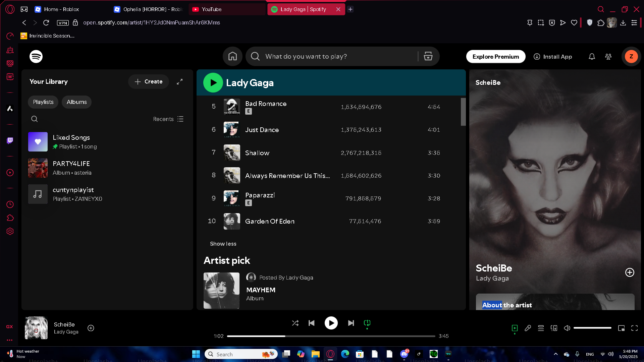The width and height of the screenshot is (644, 362).
Task: Toggle the Now Playing view button
Action: 515,328
